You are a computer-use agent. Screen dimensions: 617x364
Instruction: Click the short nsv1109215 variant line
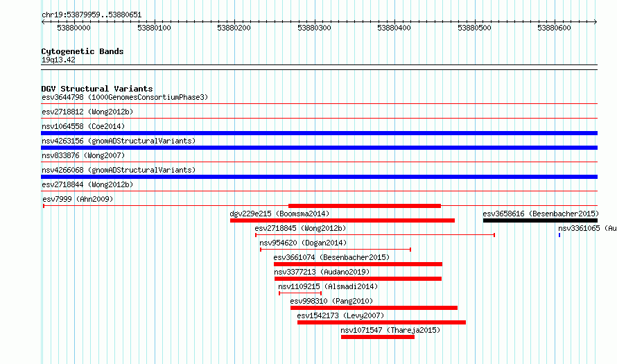tap(300, 293)
